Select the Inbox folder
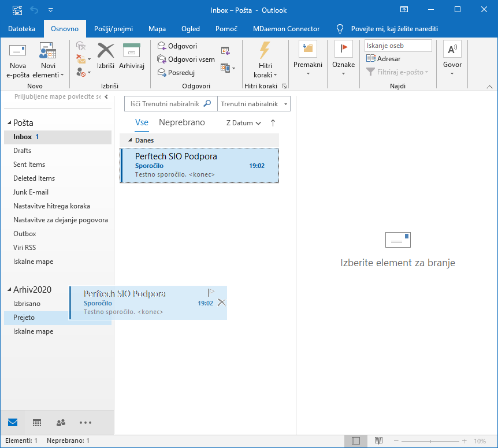Image resolution: width=498 pixels, height=448 pixels. [x=58, y=137]
